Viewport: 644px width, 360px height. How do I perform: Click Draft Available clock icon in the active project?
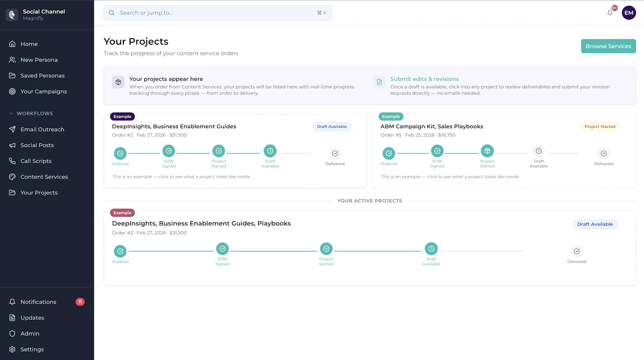[x=431, y=249]
